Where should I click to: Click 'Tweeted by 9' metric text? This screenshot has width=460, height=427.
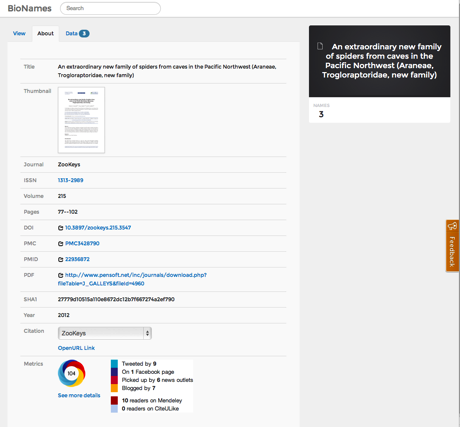point(139,364)
